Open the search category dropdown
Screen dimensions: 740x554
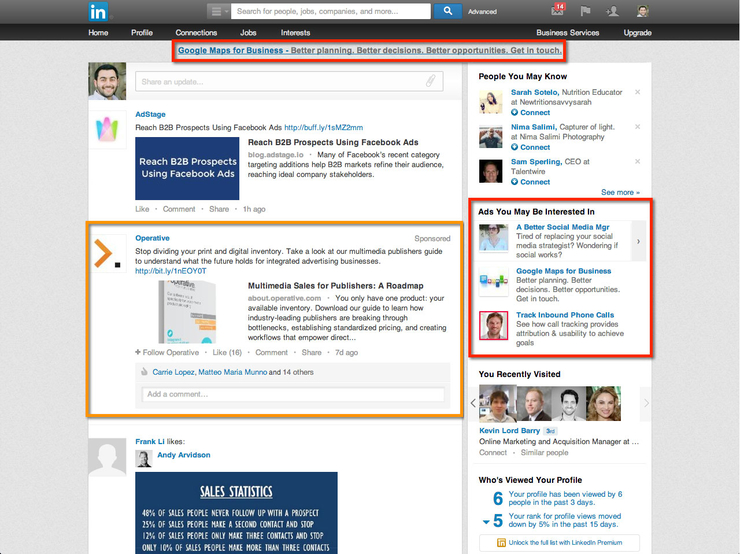[x=219, y=11]
